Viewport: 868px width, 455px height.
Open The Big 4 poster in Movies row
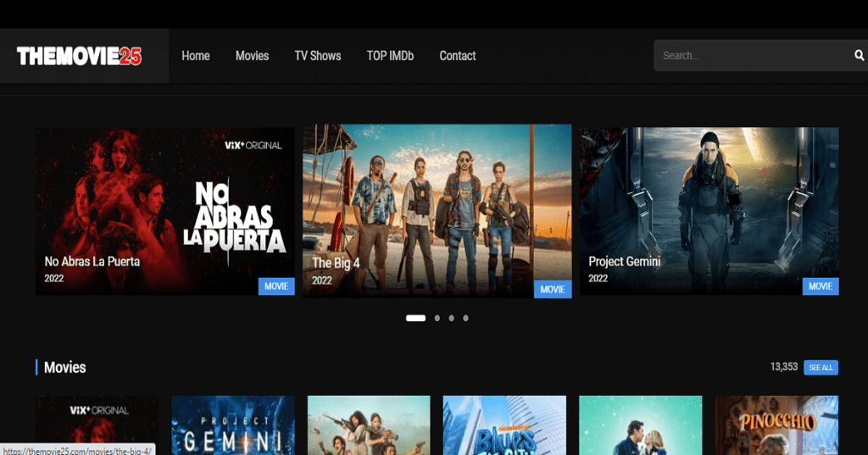click(369, 425)
